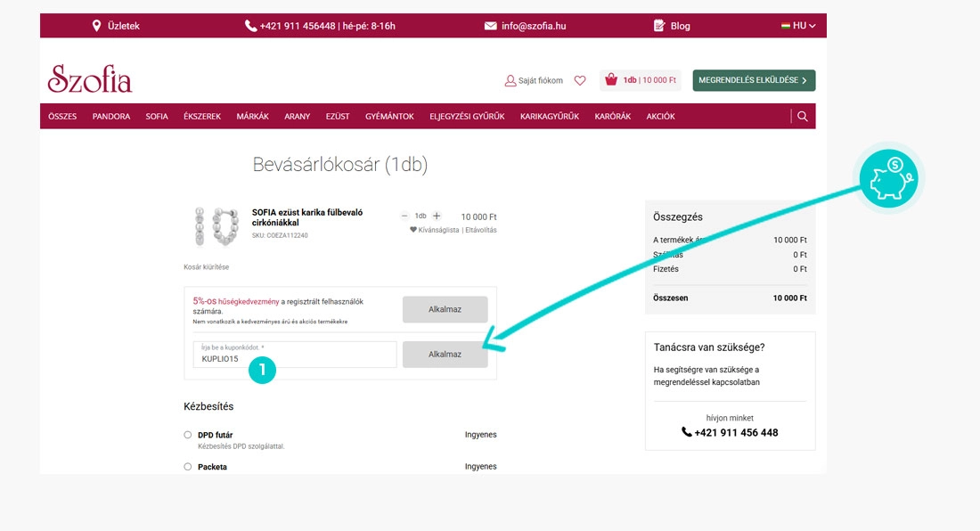Viewport: 980px width, 531px height.
Task: Click the heart icon beside Kívánságlista
Action: [413, 230]
